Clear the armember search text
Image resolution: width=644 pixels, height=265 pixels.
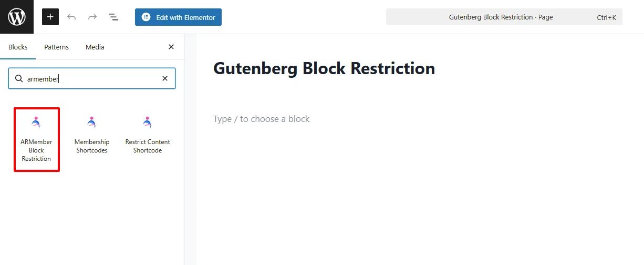164,78
